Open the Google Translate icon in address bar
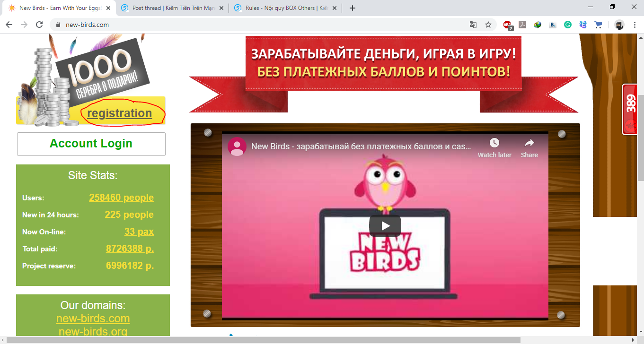 473,25
